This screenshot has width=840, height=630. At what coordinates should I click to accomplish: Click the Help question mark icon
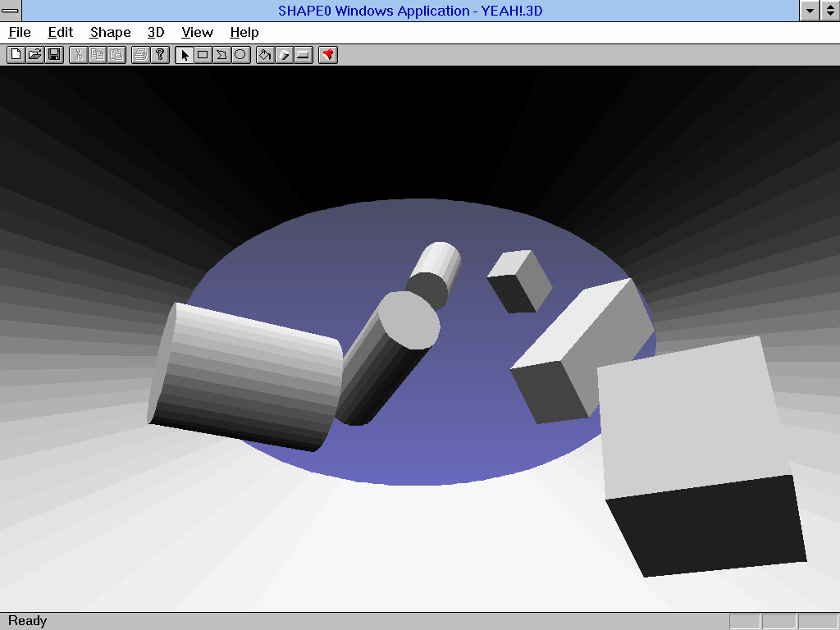coord(160,55)
